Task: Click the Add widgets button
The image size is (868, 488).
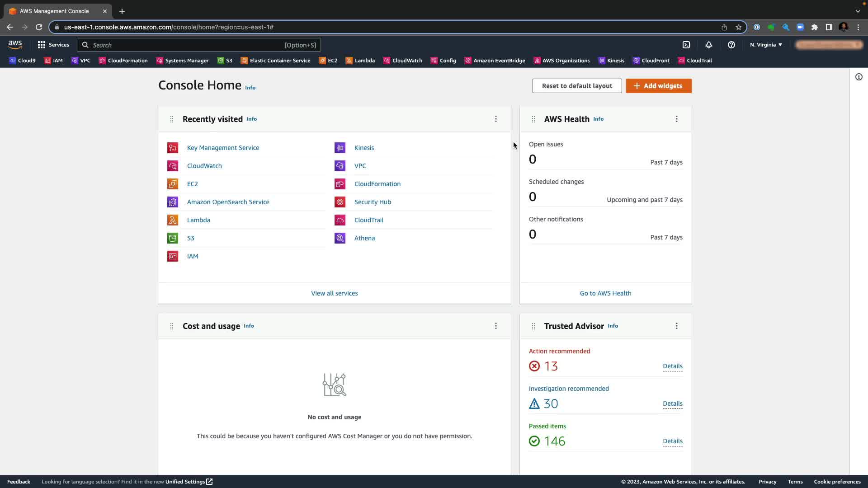Action: click(658, 86)
